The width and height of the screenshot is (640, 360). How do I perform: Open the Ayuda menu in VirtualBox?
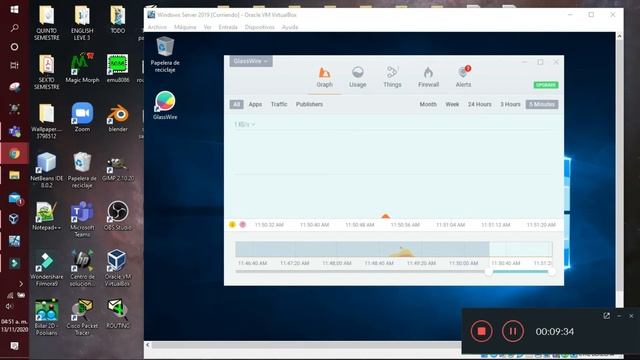click(290, 27)
